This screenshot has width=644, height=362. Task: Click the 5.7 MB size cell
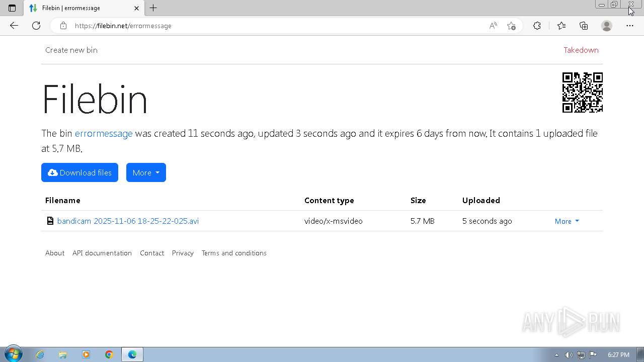tap(422, 221)
